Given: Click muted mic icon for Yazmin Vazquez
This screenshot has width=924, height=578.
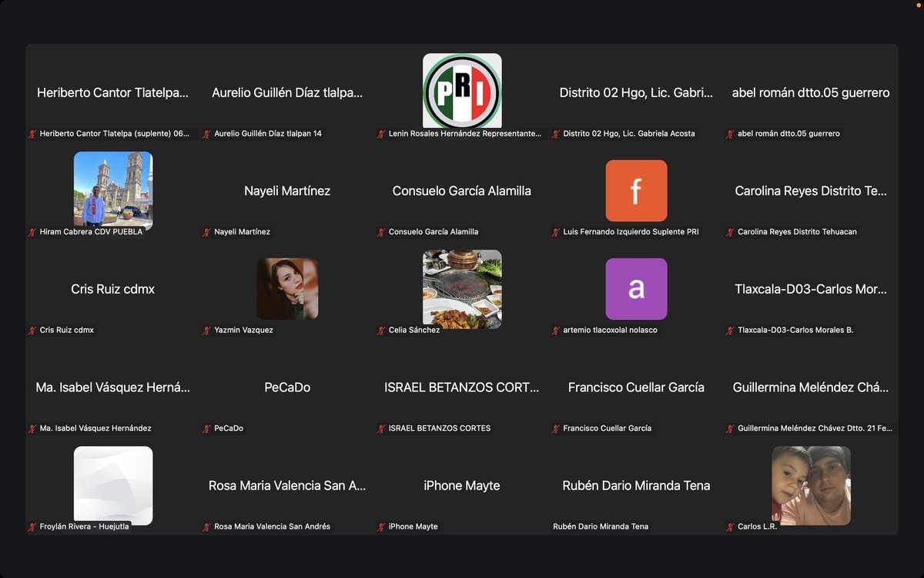Looking at the screenshot, I should pos(206,331).
